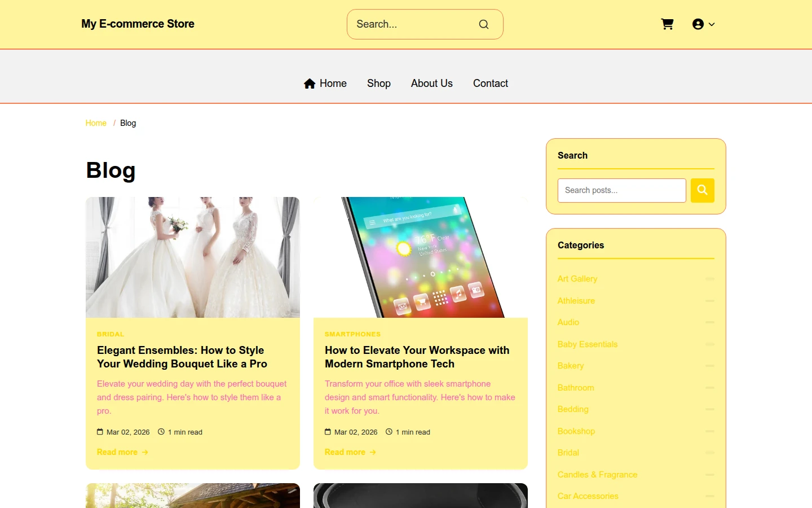Click the SMARTPHONES category tag
The height and width of the screenshot is (508, 812).
(352, 334)
